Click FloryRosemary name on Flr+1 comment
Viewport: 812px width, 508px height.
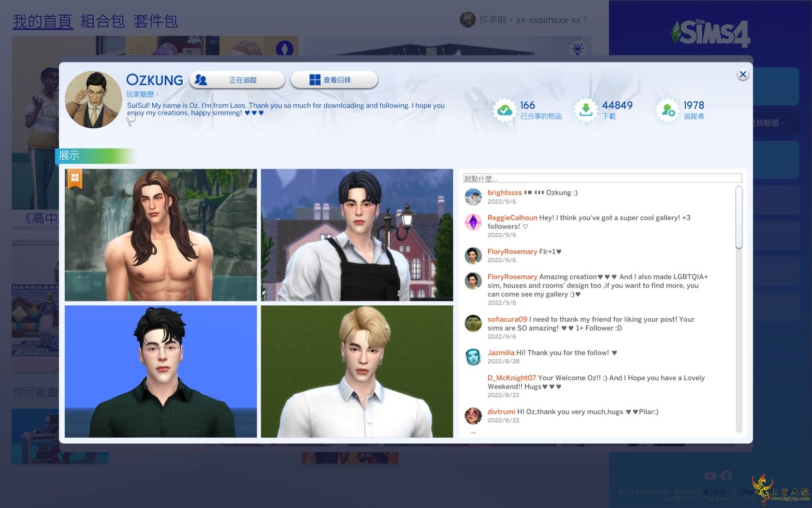pos(512,252)
